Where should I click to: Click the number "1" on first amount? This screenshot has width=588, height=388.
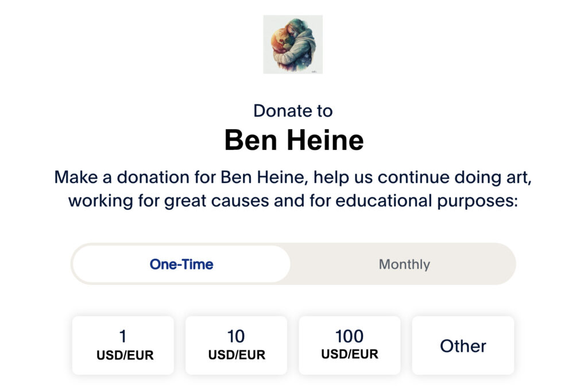click(123, 336)
